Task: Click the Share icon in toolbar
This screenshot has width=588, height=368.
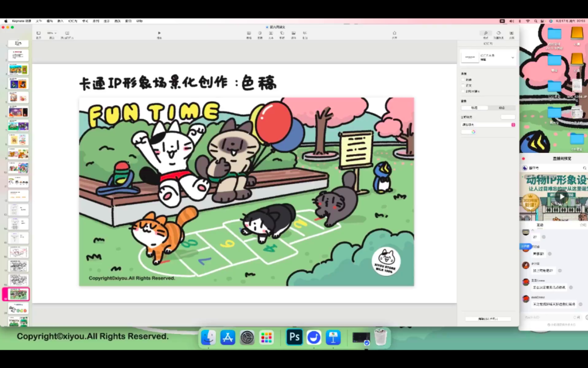Action: (x=394, y=33)
